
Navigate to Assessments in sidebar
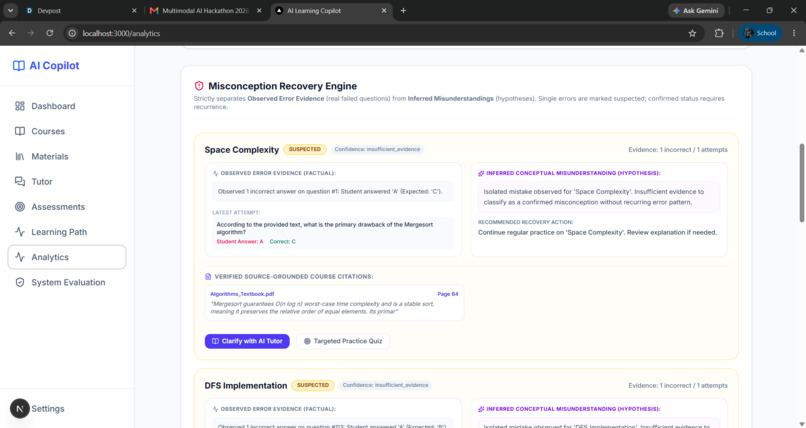pos(67,207)
